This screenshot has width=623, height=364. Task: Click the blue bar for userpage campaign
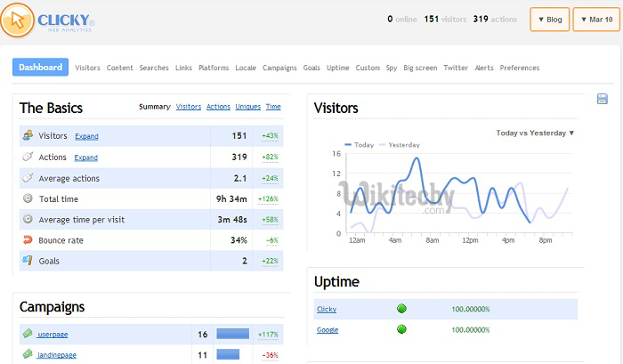tap(232, 334)
